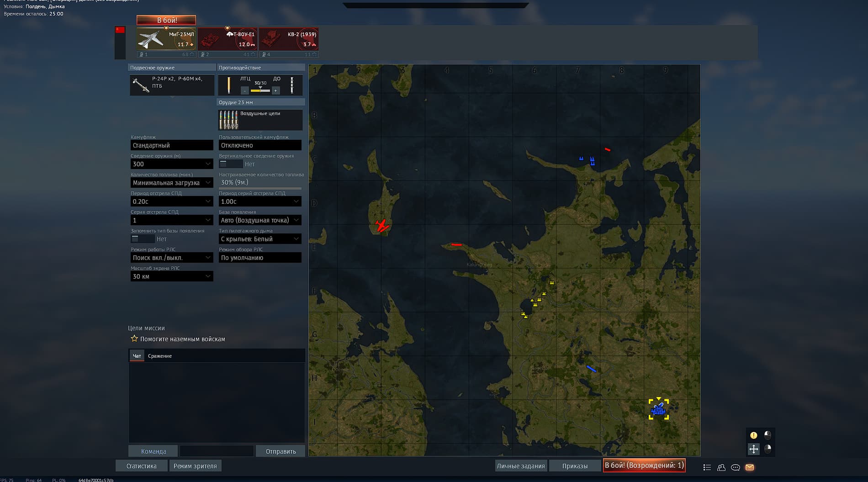Open the weapon convergence 300 dropdown
Image resolution: width=868 pixels, height=482 pixels.
[171, 164]
